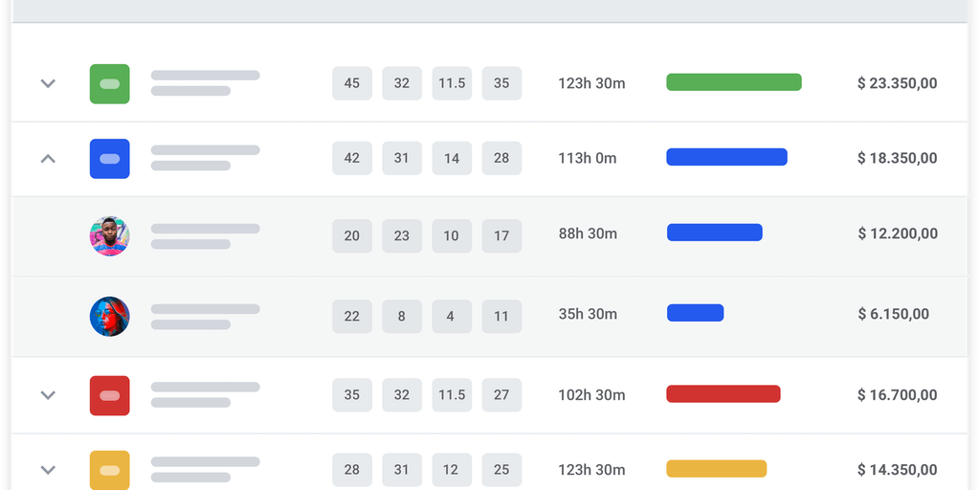Click the $ 12.200,00 amount
This screenshot has height=490, width=980.
(x=897, y=234)
